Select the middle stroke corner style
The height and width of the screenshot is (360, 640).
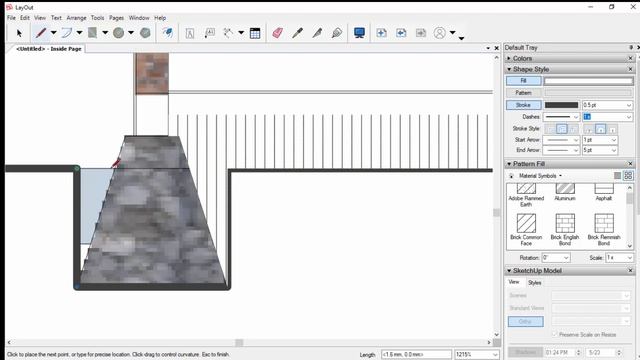[x=562, y=129]
